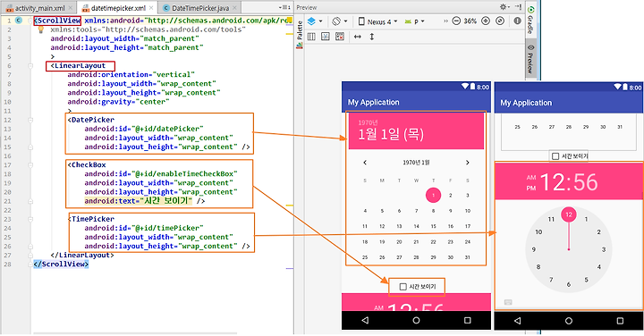Go to next month in the calendar
The width and height of the screenshot is (644, 336).
click(x=468, y=163)
